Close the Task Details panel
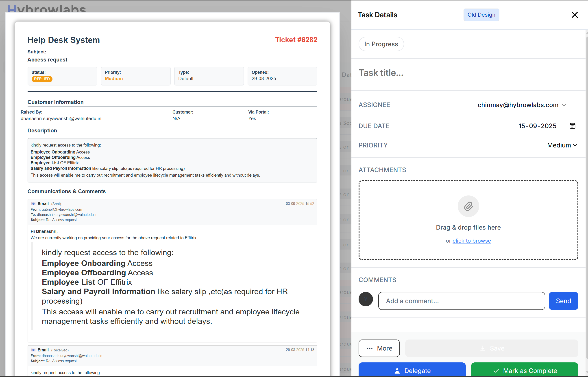The width and height of the screenshot is (588, 377). coord(575,15)
